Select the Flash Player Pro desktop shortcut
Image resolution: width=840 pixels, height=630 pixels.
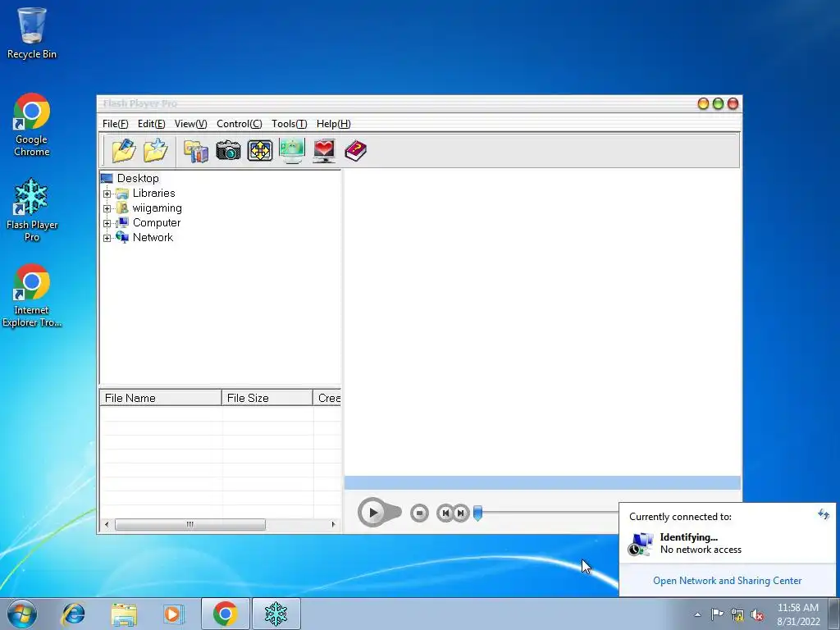32,210
